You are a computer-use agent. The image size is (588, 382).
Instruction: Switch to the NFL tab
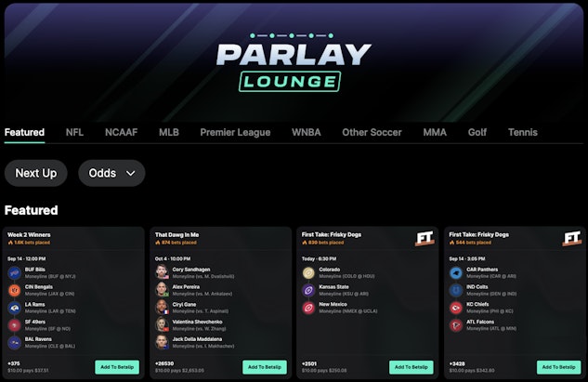[x=74, y=132]
